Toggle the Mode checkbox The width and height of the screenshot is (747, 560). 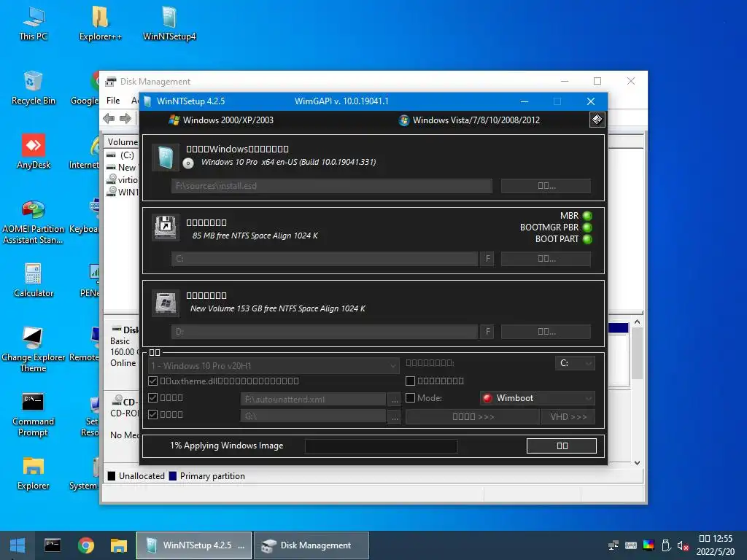(410, 397)
